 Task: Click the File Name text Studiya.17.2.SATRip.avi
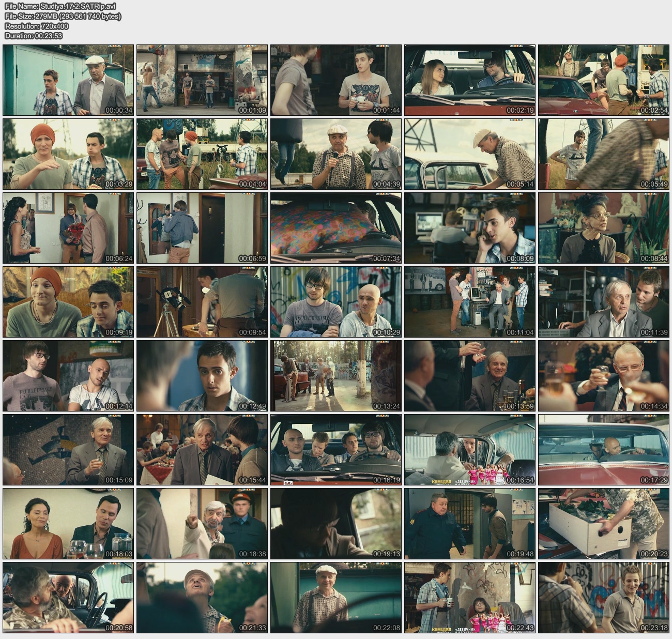coord(60,6)
